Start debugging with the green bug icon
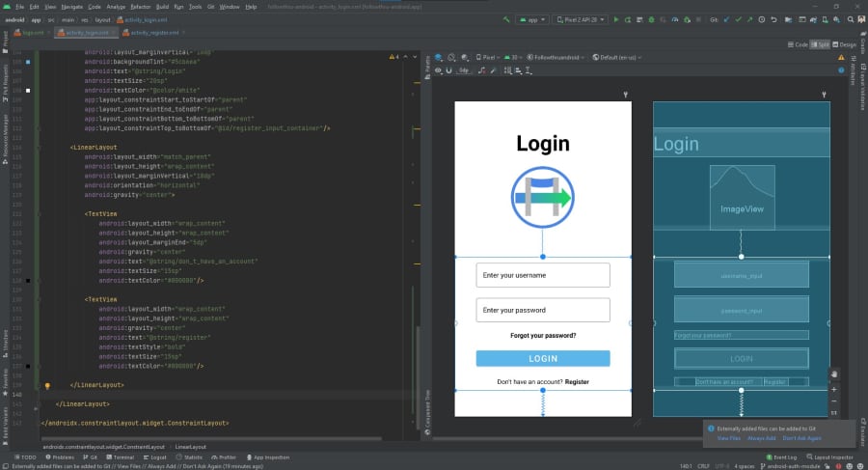This screenshot has width=868, height=470. point(651,20)
